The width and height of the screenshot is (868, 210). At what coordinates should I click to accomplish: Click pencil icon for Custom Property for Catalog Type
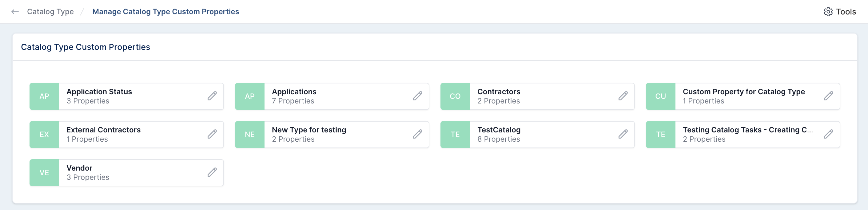(x=829, y=96)
